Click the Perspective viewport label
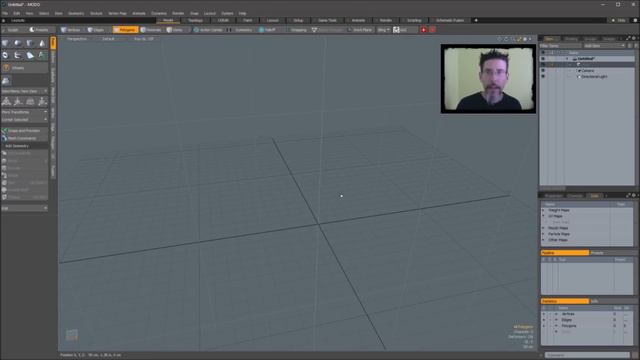The height and width of the screenshot is (360, 640). click(77, 39)
